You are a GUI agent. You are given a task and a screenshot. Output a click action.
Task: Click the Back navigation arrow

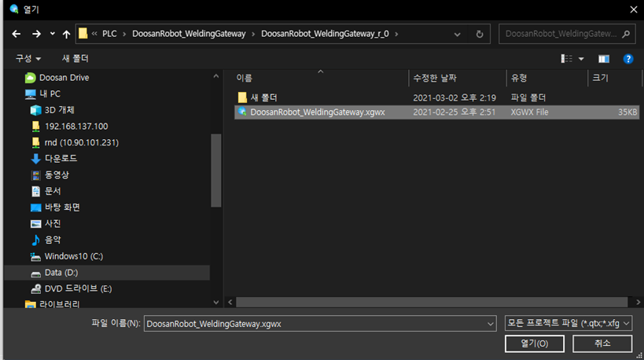tap(16, 35)
